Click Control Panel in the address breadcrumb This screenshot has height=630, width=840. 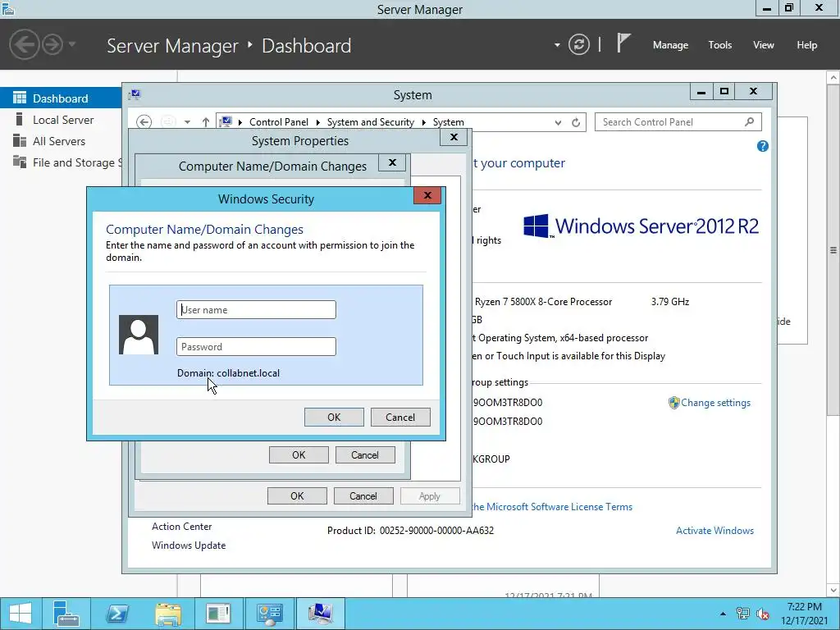click(x=279, y=122)
